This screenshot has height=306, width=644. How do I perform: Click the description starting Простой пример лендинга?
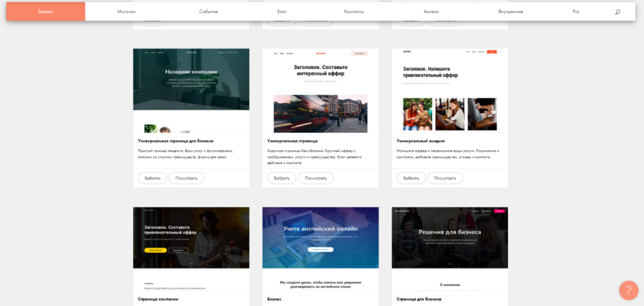(186, 154)
